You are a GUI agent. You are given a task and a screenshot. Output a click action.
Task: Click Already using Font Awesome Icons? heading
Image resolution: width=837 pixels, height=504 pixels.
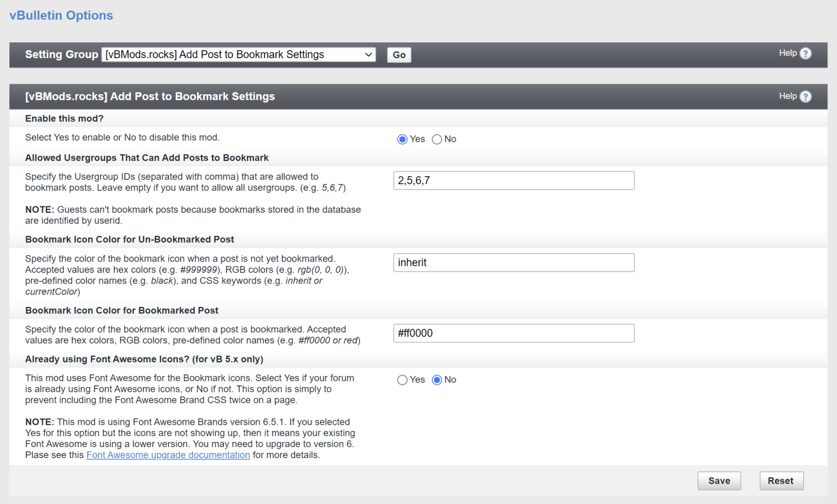click(x=144, y=359)
